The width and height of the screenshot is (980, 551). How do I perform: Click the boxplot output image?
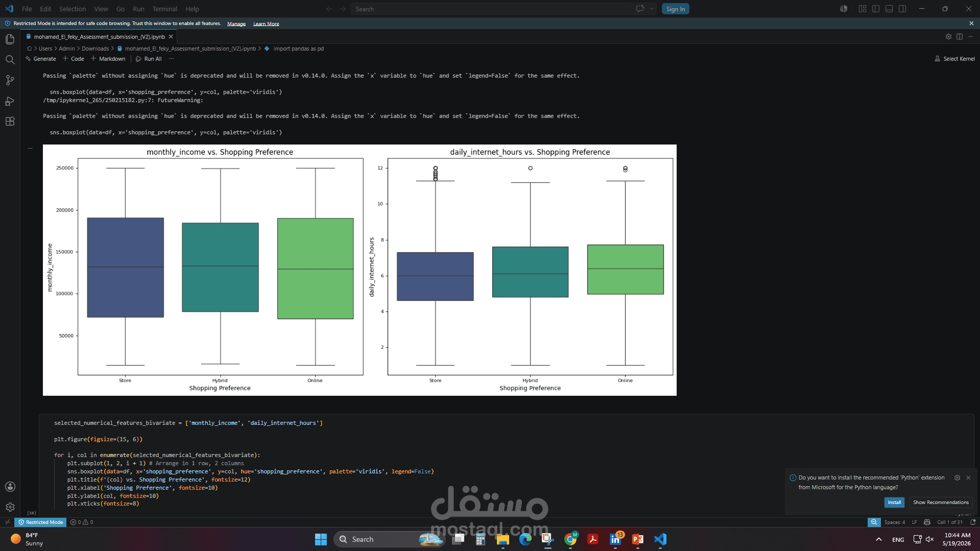(360, 270)
